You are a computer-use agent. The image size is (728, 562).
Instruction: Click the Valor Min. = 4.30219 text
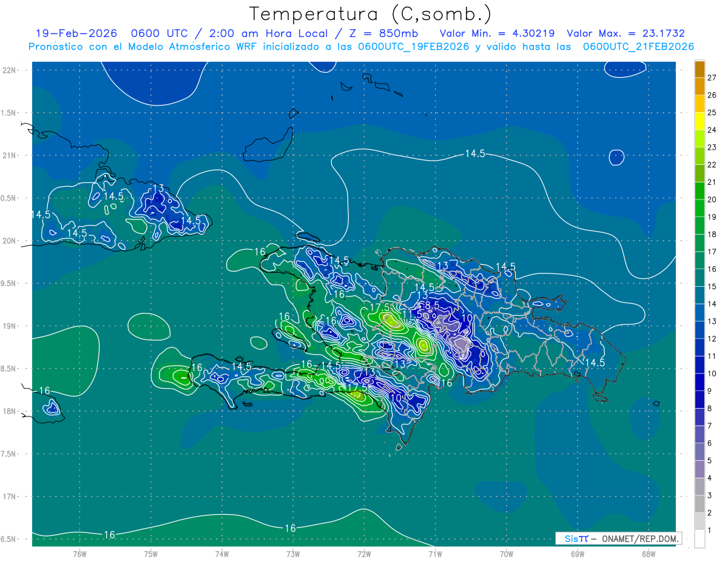496,34
